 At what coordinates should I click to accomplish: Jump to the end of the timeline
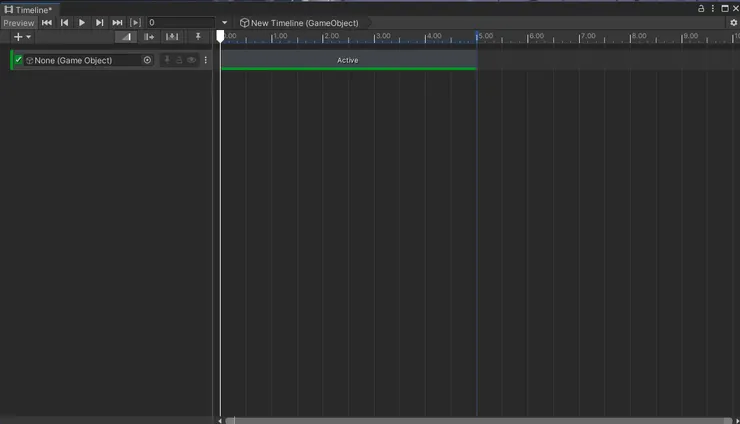pos(117,23)
